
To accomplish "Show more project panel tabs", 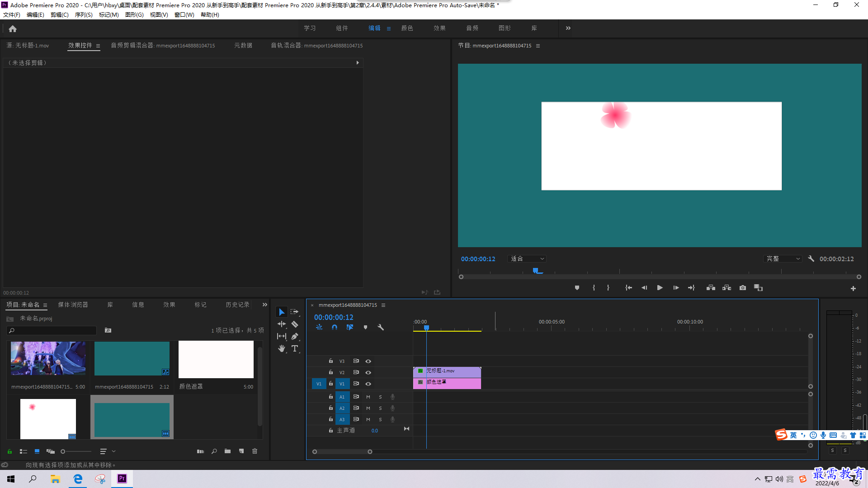I will [x=264, y=305].
